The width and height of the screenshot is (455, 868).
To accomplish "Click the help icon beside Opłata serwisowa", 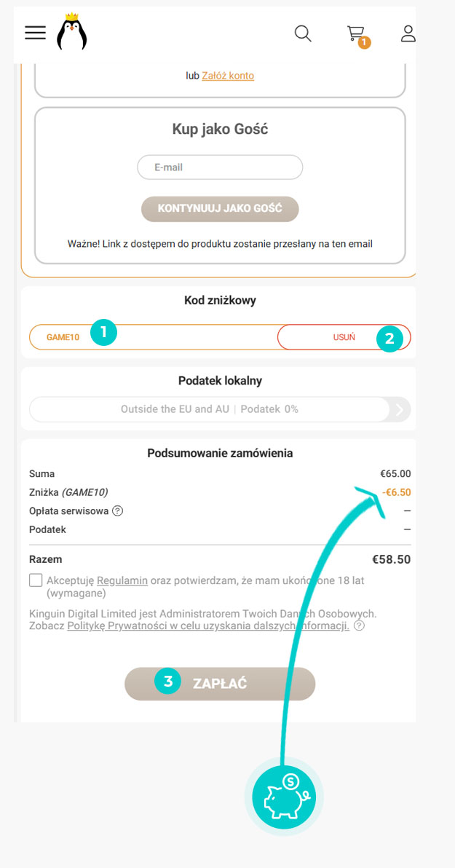I will [117, 511].
